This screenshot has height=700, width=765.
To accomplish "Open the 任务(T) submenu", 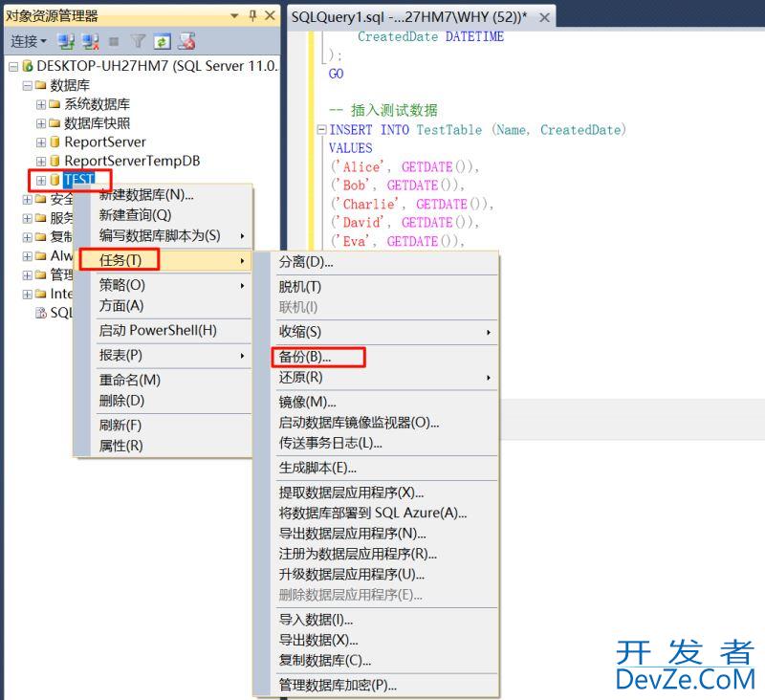I will [163, 260].
